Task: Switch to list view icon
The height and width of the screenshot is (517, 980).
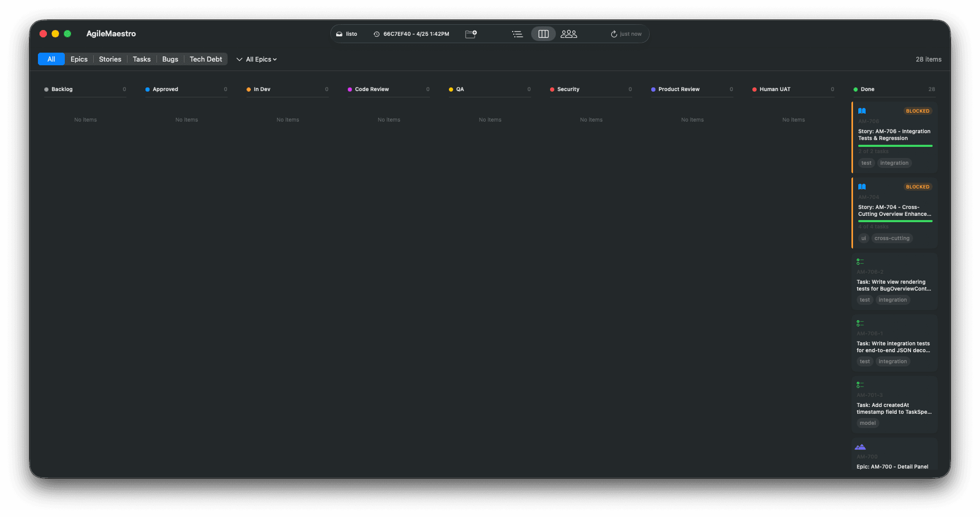Action: (517, 34)
